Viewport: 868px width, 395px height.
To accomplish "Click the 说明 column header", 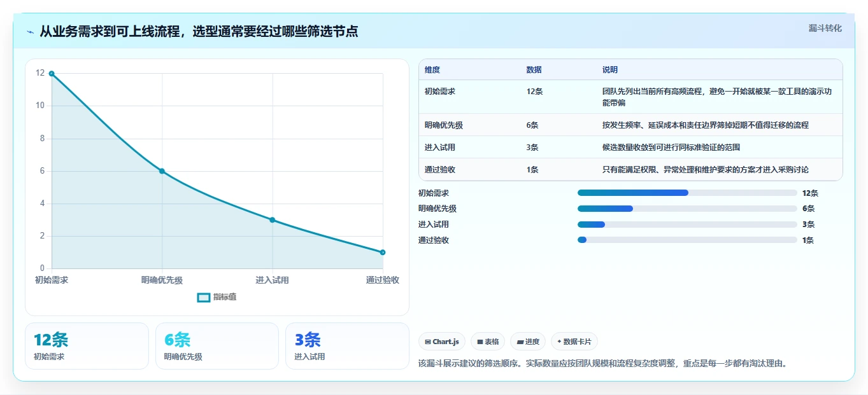I will pyautogui.click(x=610, y=70).
